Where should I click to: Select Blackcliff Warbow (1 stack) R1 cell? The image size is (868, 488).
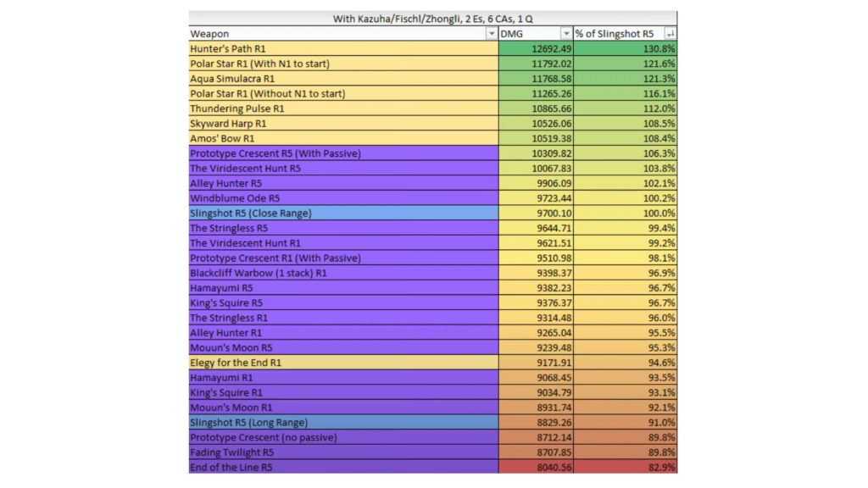[x=343, y=273]
